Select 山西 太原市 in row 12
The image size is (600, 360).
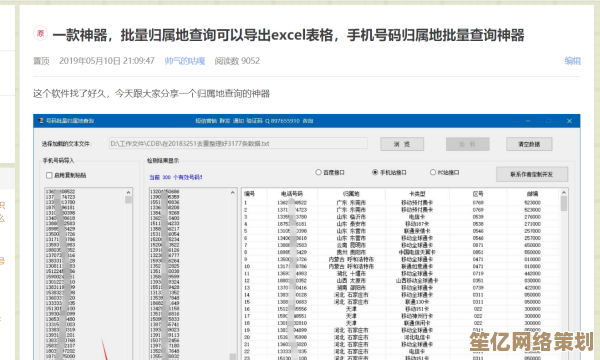click(351, 280)
